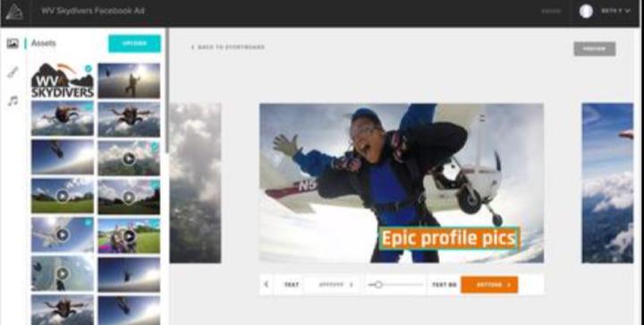The image size is (644, 325).
Task: Select the Text option in toolbar
Action: click(x=292, y=285)
